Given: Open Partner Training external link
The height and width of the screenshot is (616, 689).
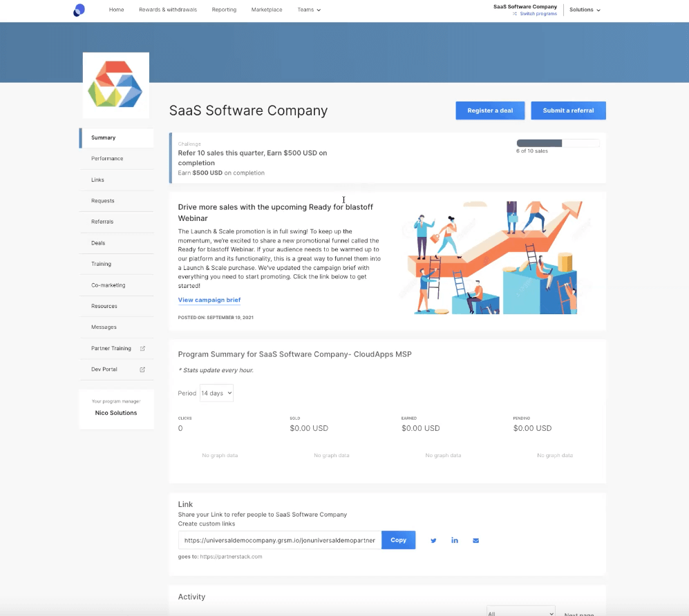Looking at the screenshot, I should click(116, 348).
